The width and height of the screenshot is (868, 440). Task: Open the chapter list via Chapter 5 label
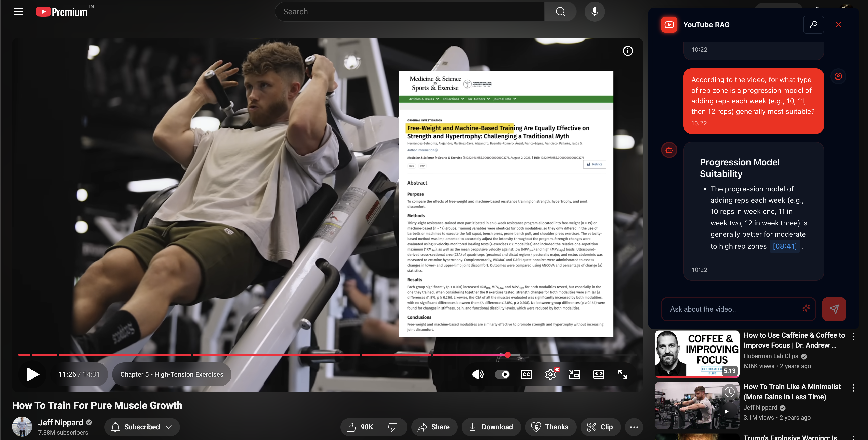point(172,374)
